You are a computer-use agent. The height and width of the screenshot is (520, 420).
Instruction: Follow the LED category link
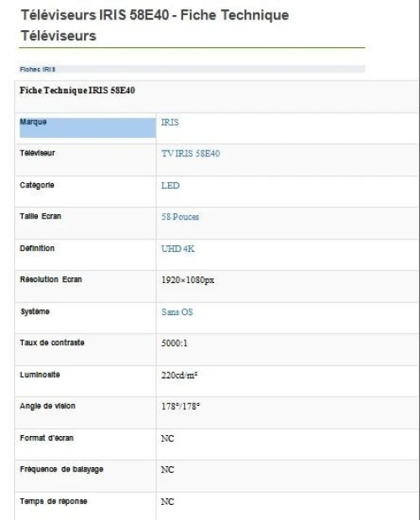point(171,186)
